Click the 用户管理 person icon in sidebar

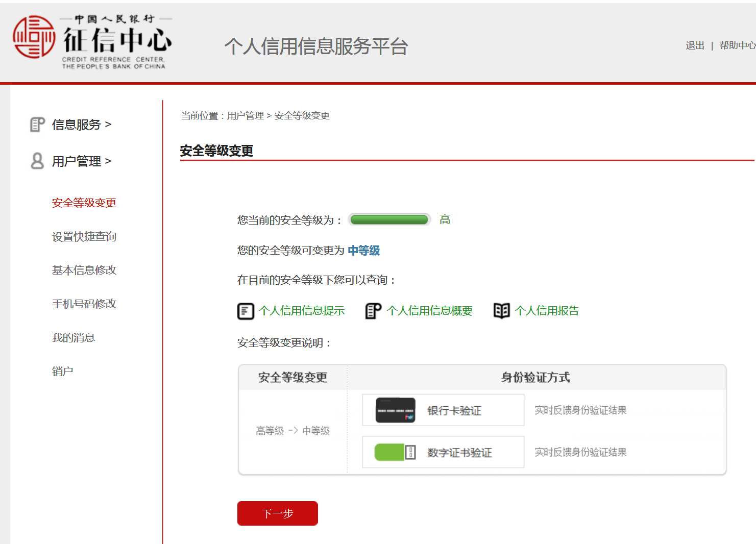point(37,161)
